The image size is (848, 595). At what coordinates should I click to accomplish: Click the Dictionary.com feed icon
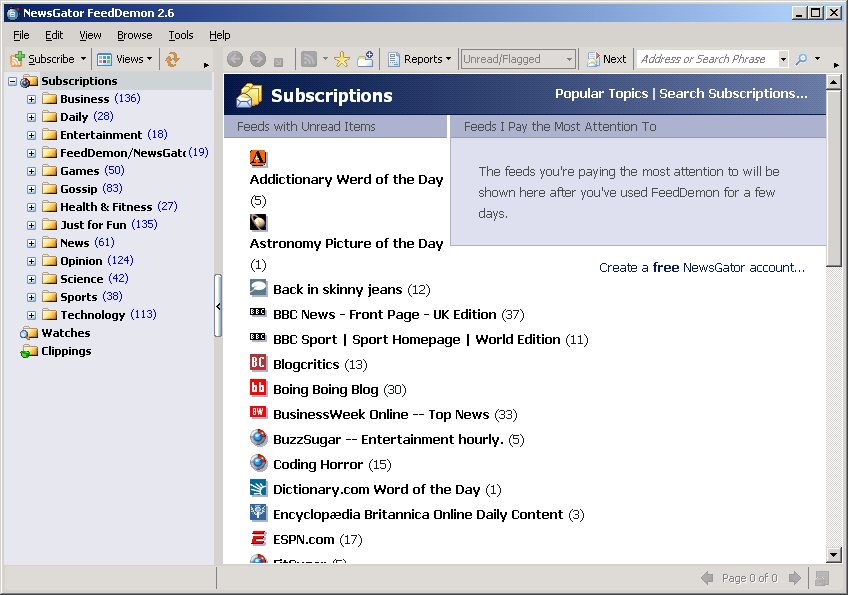point(258,487)
